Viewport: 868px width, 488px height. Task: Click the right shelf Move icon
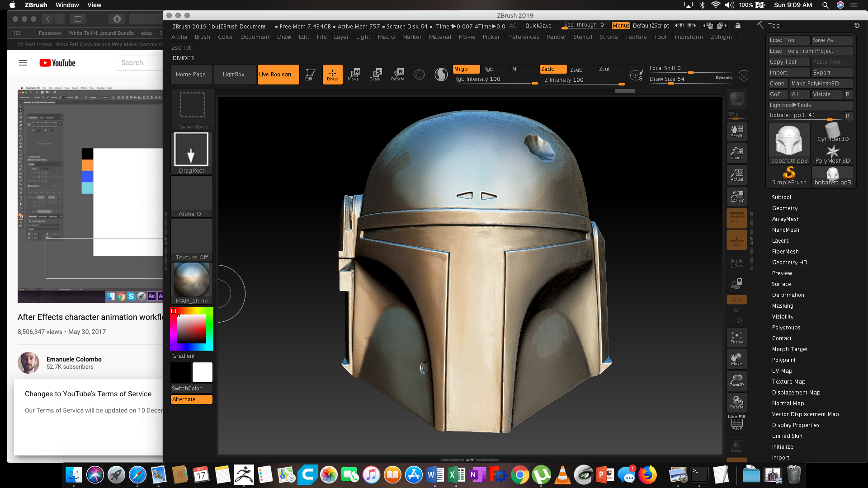click(736, 359)
